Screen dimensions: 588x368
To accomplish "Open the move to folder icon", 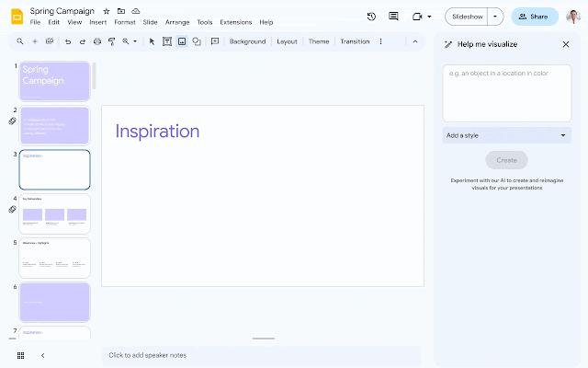I will (120, 11).
